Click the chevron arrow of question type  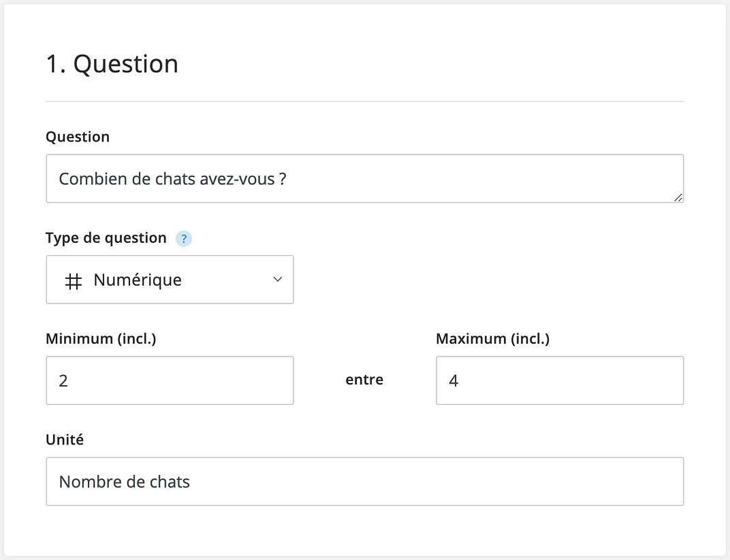[277, 280]
